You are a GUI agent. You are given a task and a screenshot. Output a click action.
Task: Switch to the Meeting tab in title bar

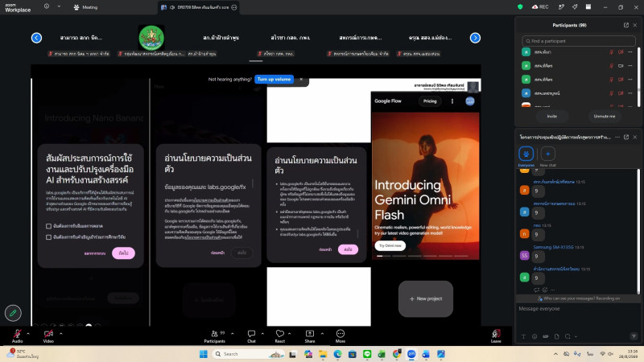click(86, 7)
